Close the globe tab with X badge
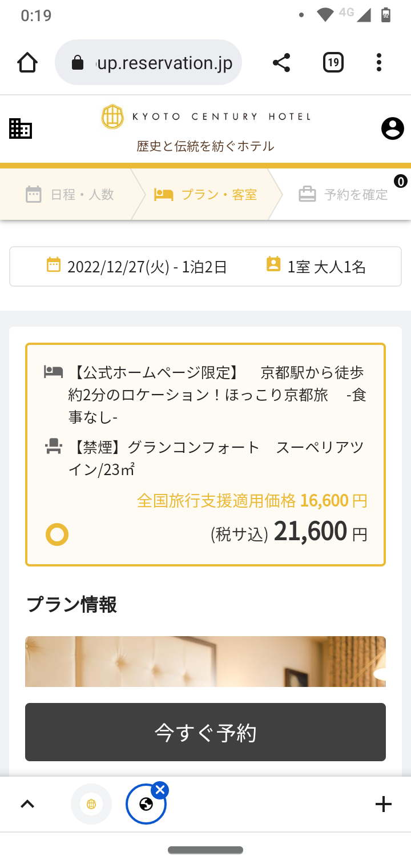411x868 pixels. (160, 790)
